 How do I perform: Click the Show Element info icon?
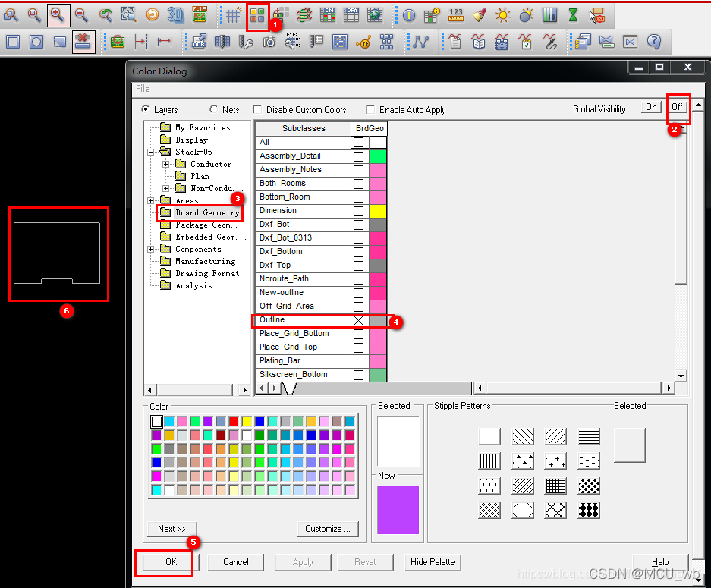coord(408,16)
